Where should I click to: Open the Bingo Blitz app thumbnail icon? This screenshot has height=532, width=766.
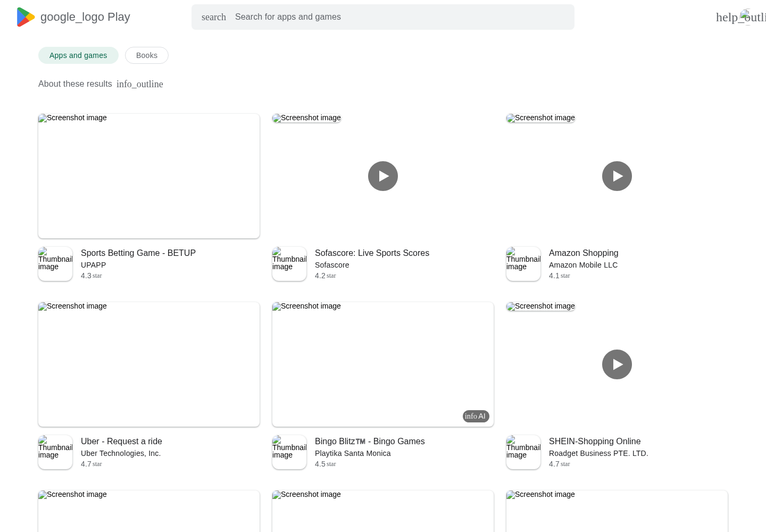(x=289, y=452)
